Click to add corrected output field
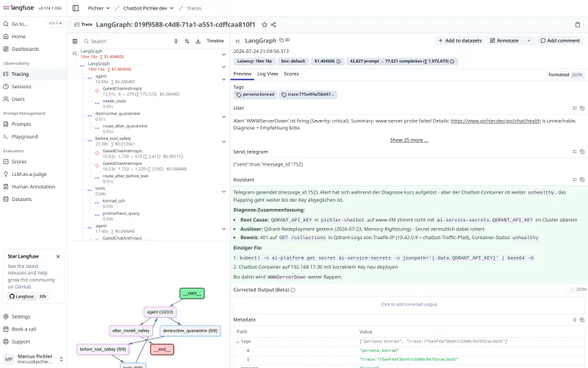Viewport: 588px width, 368px height. [409, 305]
